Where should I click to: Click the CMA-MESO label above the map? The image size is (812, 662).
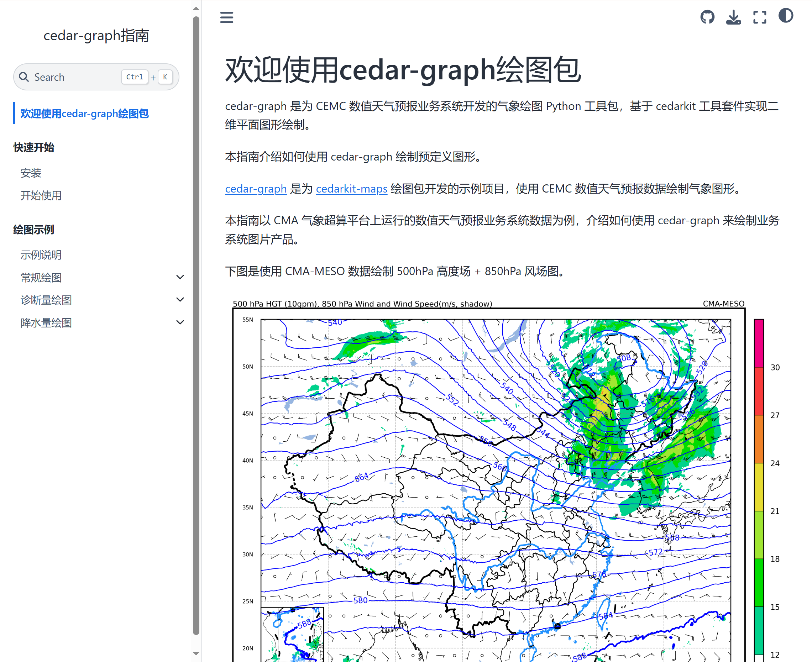click(x=723, y=304)
